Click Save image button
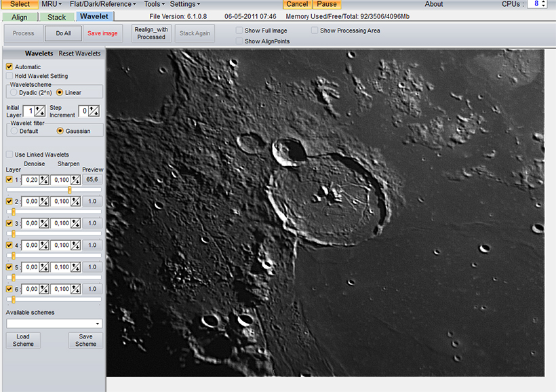Viewport: 556px width, 392px height. pos(102,33)
